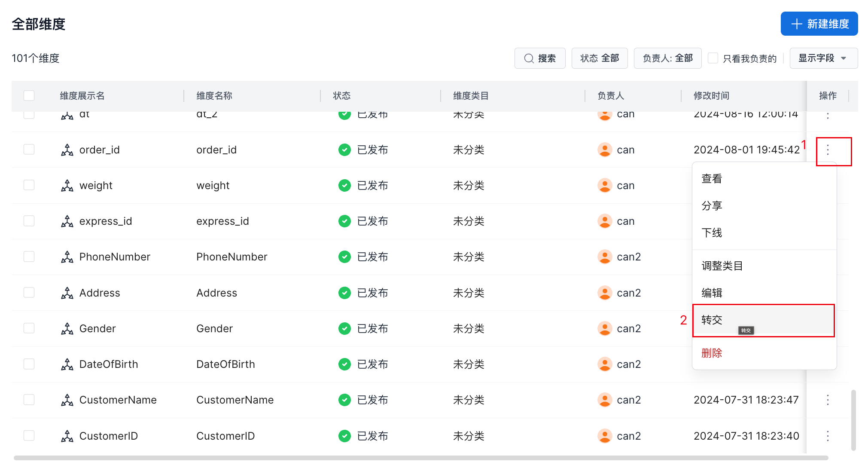Open the three-dot menu for order_id row
868x462 pixels.
click(828, 150)
